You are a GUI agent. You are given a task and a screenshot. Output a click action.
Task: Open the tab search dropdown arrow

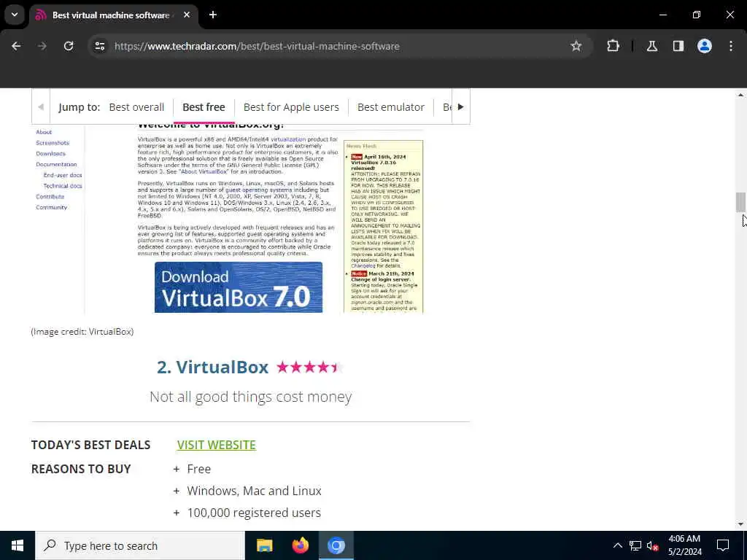point(15,15)
